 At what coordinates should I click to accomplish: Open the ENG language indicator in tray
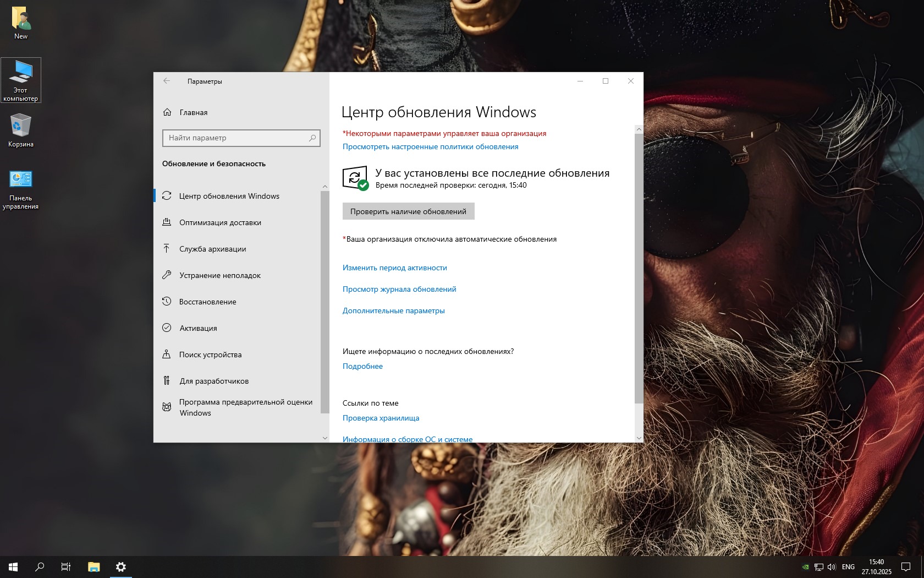coord(848,567)
